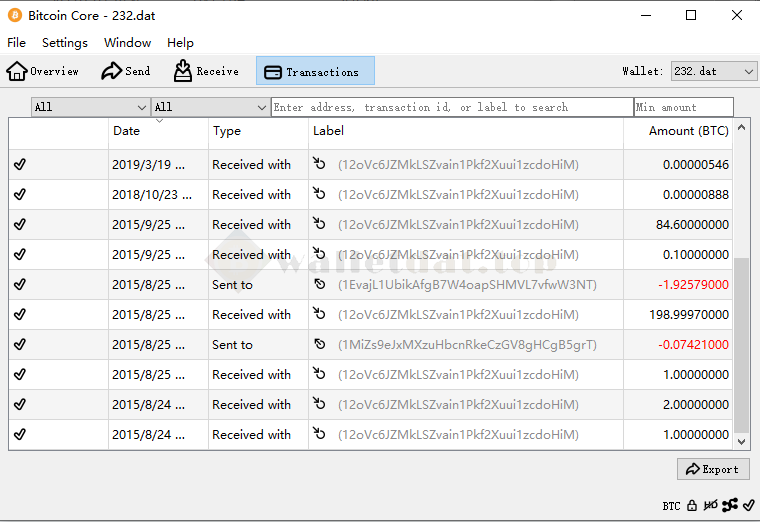This screenshot has height=522, width=760.
Task: Click the sync checkmark status icon
Action: (748, 506)
